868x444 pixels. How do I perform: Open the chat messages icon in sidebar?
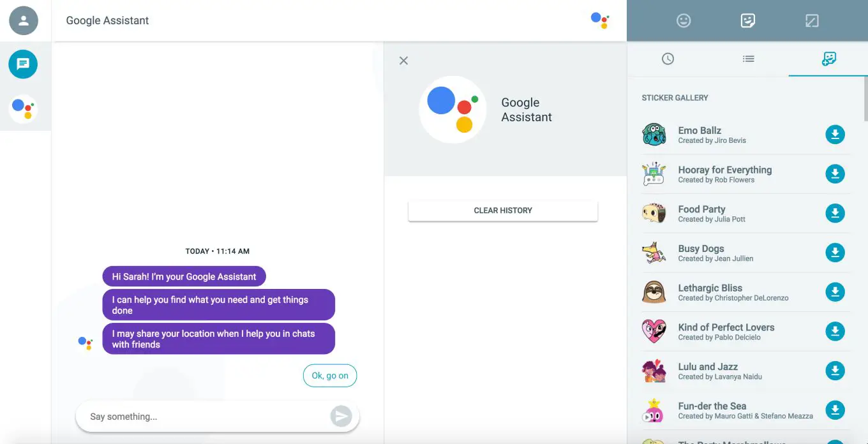[23, 64]
